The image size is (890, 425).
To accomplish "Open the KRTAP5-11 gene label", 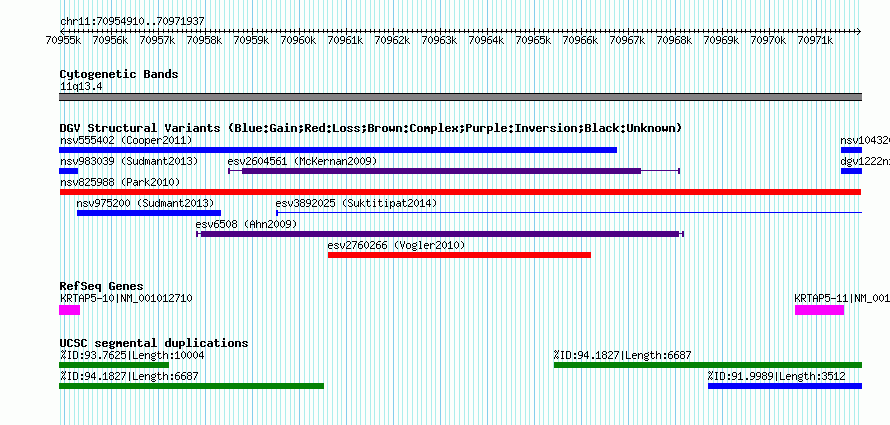I will pos(842,298).
